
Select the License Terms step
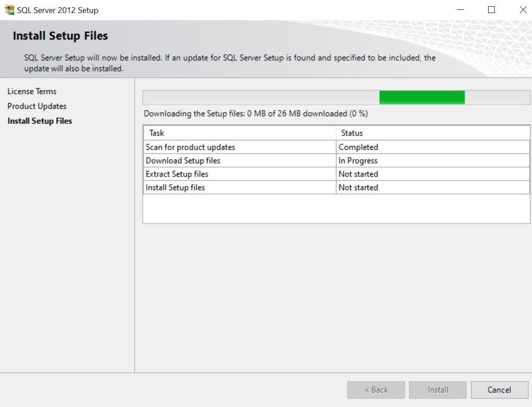click(x=32, y=91)
